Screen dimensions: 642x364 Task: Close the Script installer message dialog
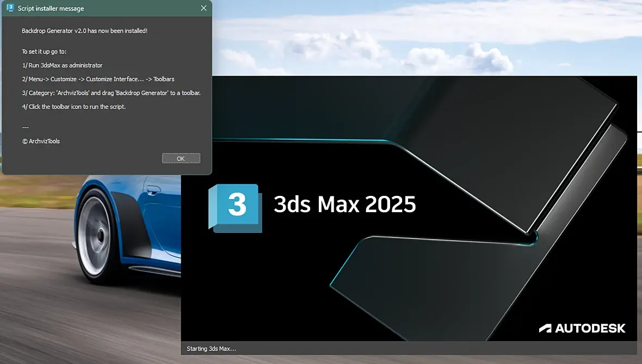click(x=203, y=8)
